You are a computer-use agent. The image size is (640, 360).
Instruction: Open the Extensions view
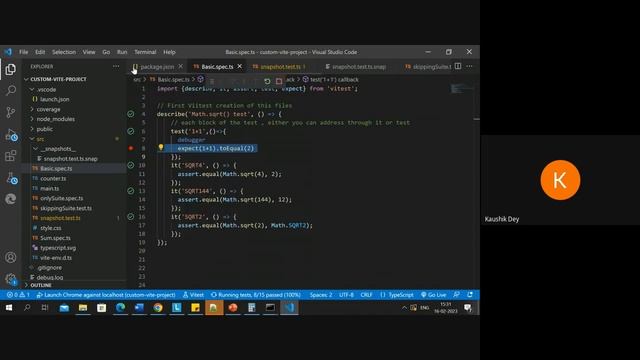[11, 156]
